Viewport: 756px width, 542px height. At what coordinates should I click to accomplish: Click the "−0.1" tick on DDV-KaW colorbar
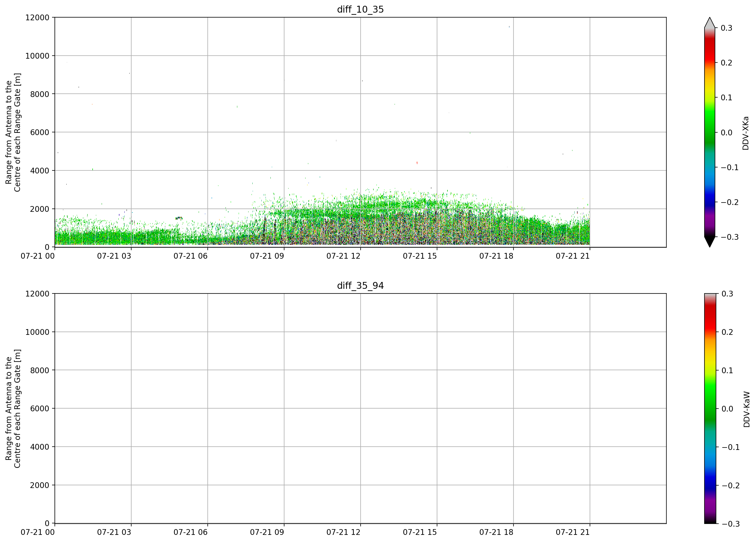[x=730, y=447]
